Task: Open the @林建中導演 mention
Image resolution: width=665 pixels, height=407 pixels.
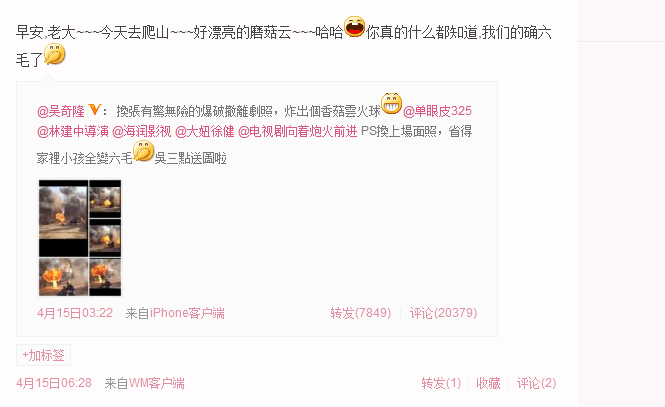Action: pyautogui.click(x=73, y=131)
